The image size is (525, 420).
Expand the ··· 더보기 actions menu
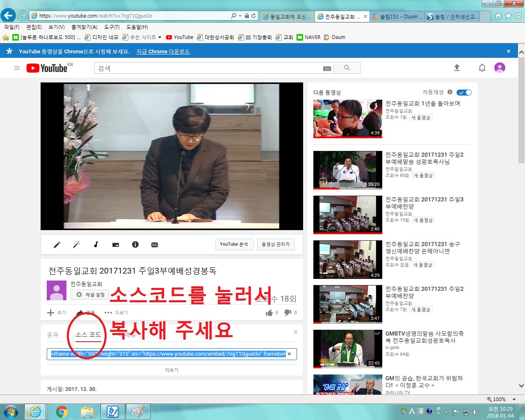click(x=116, y=313)
